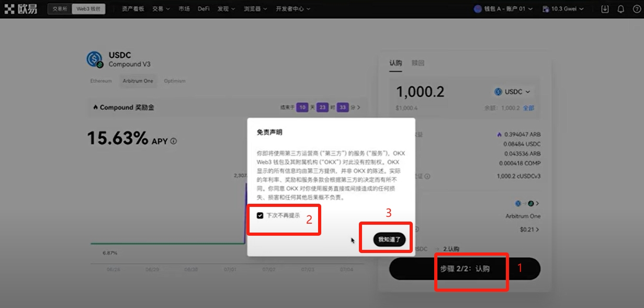Image resolution: width=644 pixels, height=308 pixels.
Task: Open the notifications bell icon
Action: click(621, 9)
